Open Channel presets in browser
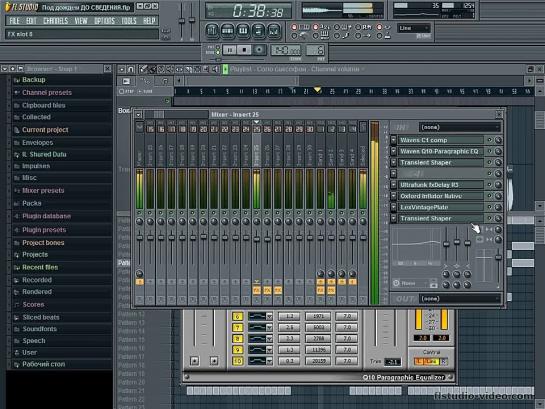 [47, 92]
